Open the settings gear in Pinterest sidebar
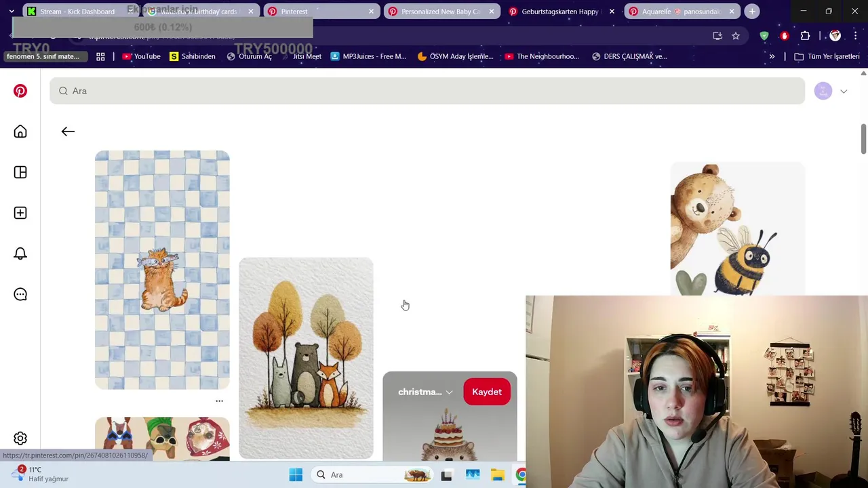 [20, 439]
